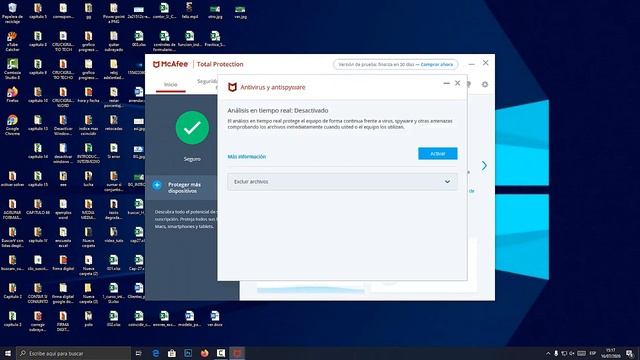Image resolution: width=640 pixels, height=360 pixels.
Task: Select the ver.docx Word document icon
Action: tap(215, 319)
